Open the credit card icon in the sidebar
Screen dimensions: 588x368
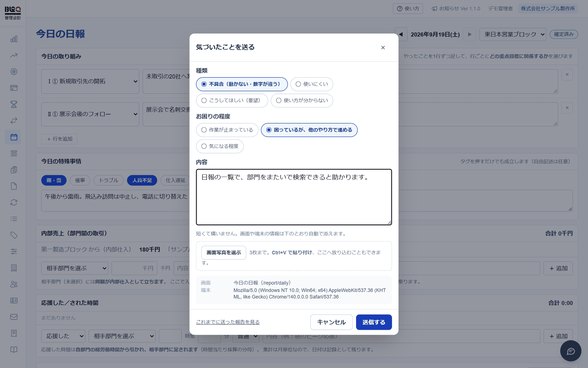[x=14, y=88]
